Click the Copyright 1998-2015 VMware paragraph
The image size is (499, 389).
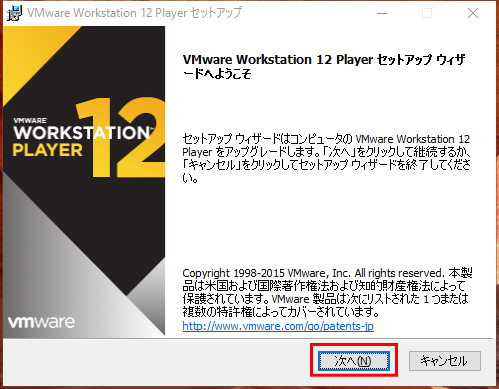327,292
